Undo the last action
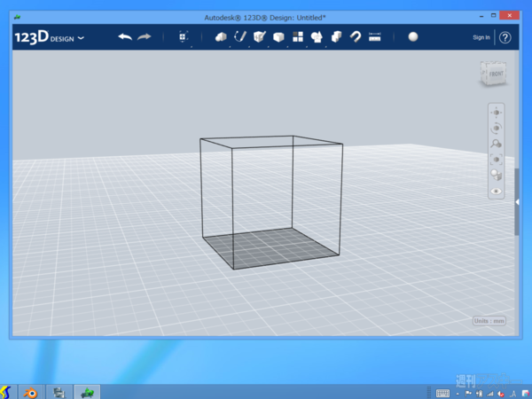The height and width of the screenshot is (399, 532). click(125, 36)
